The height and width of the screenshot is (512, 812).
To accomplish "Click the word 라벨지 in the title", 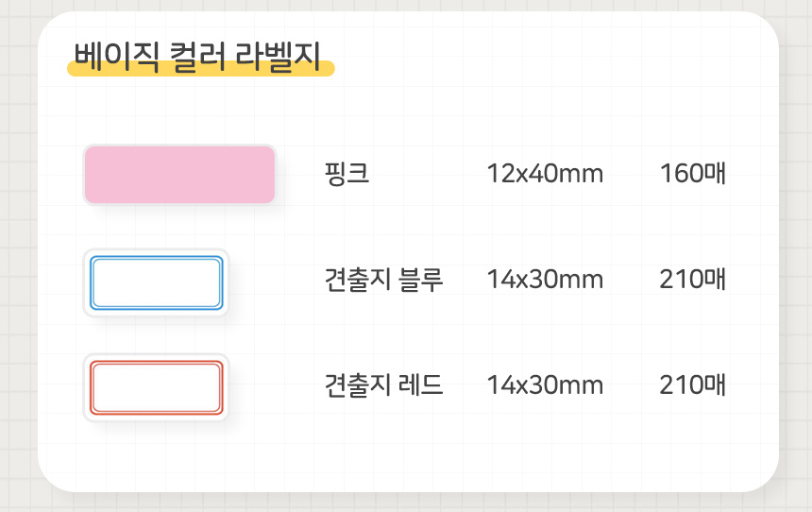I will click(277, 53).
